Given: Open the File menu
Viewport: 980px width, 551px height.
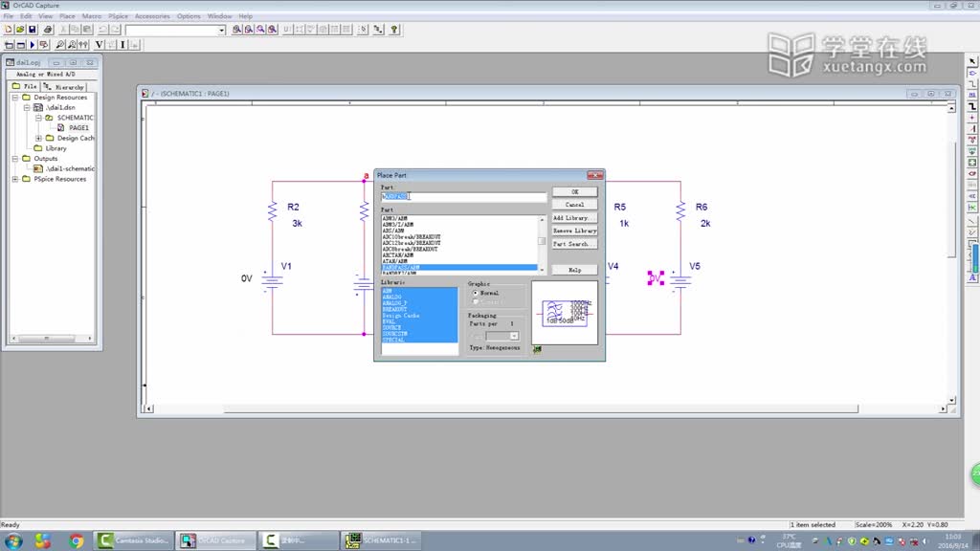Looking at the screenshot, I should tap(8, 16).
